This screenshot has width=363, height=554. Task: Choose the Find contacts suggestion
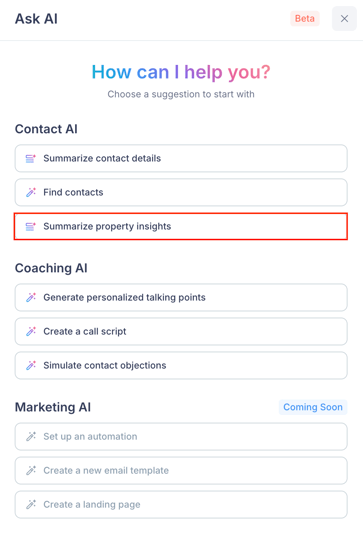coord(181,192)
